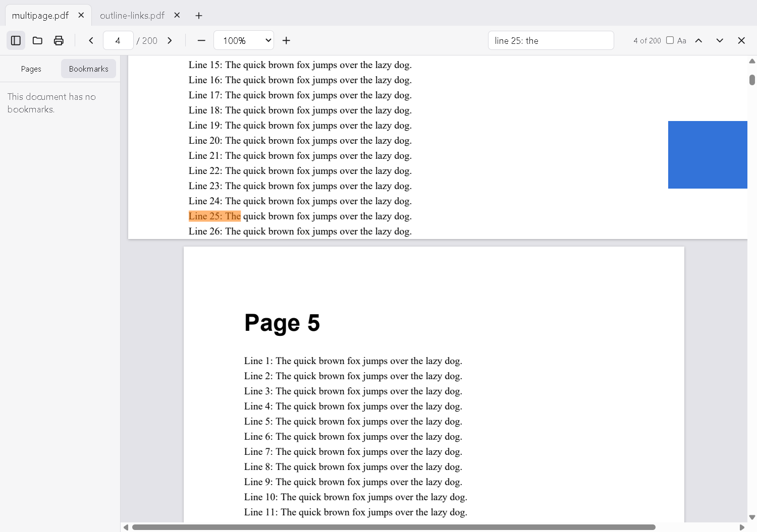Click 'Line 20:' text on page 4

tap(205, 141)
